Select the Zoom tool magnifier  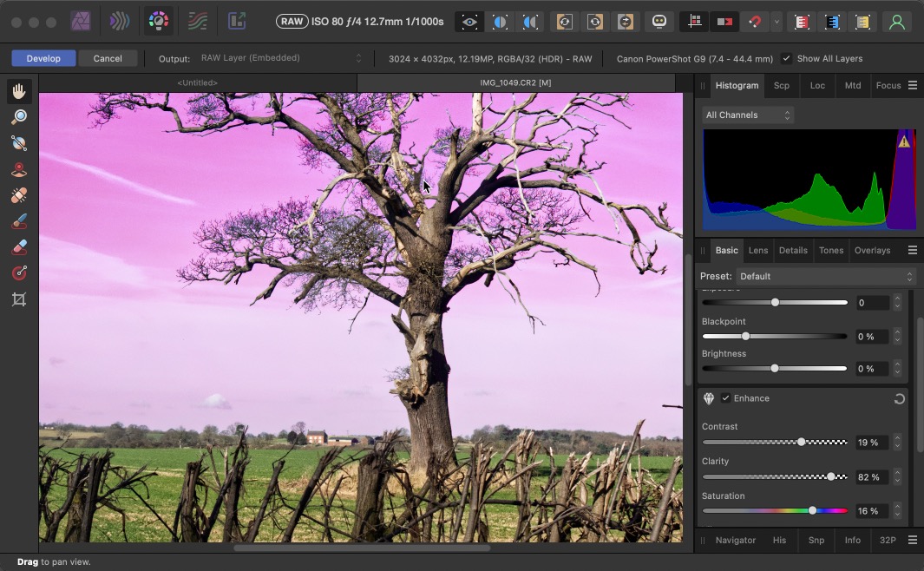point(19,117)
